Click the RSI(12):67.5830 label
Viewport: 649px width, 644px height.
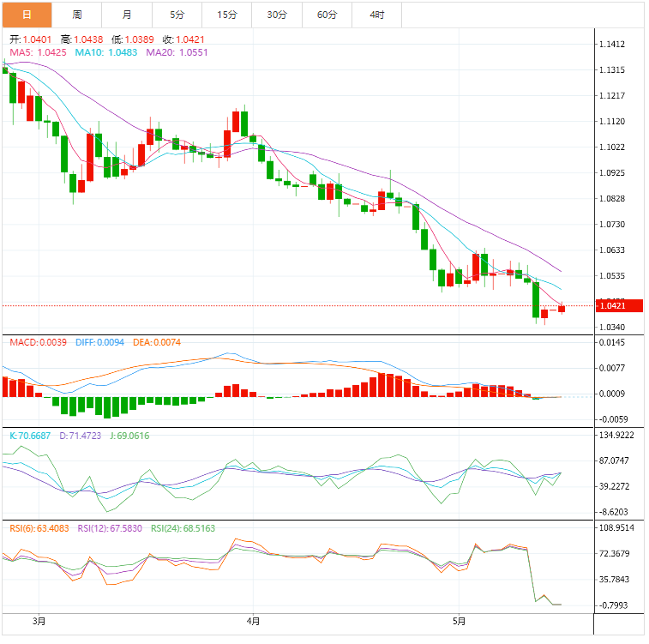point(110,528)
